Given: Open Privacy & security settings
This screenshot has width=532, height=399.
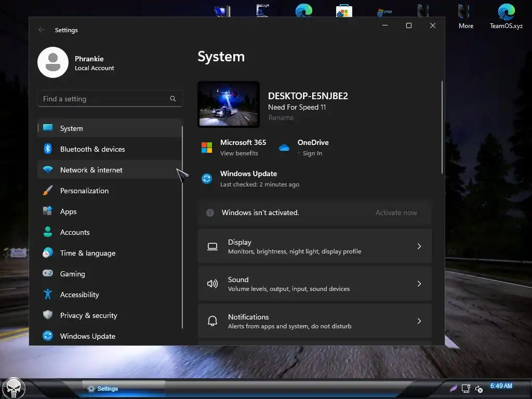Looking at the screenshot, I should point(110,315).
